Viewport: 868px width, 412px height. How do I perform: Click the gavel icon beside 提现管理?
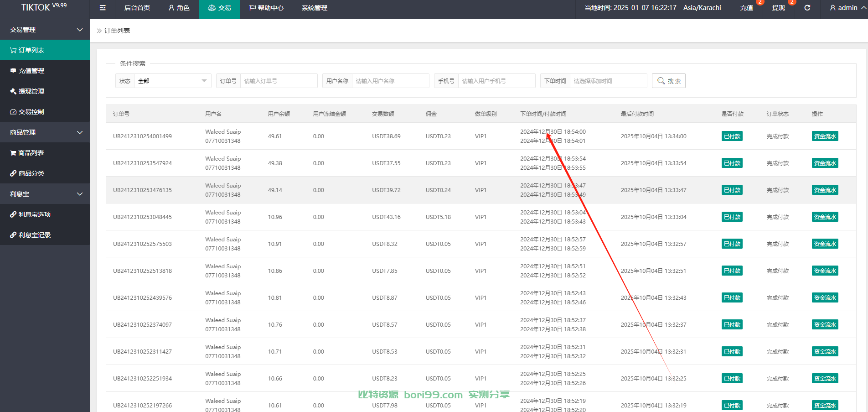pyautogui.click(x=13, y=91)
